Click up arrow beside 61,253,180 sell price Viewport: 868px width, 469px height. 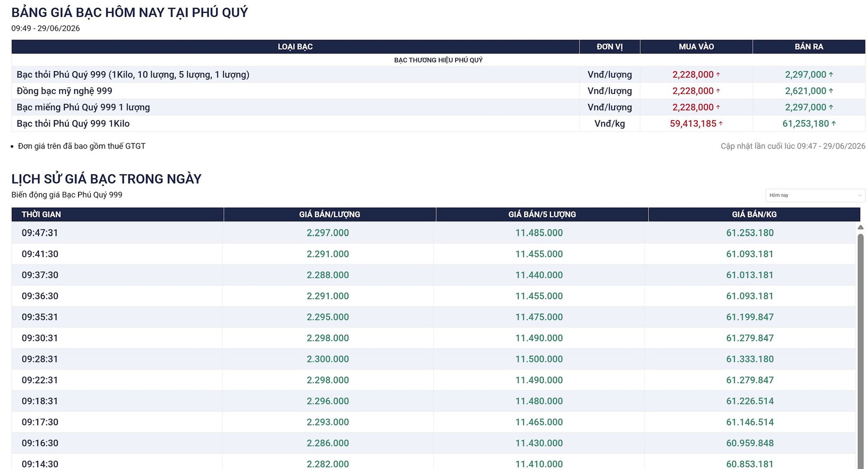[833, 123]
